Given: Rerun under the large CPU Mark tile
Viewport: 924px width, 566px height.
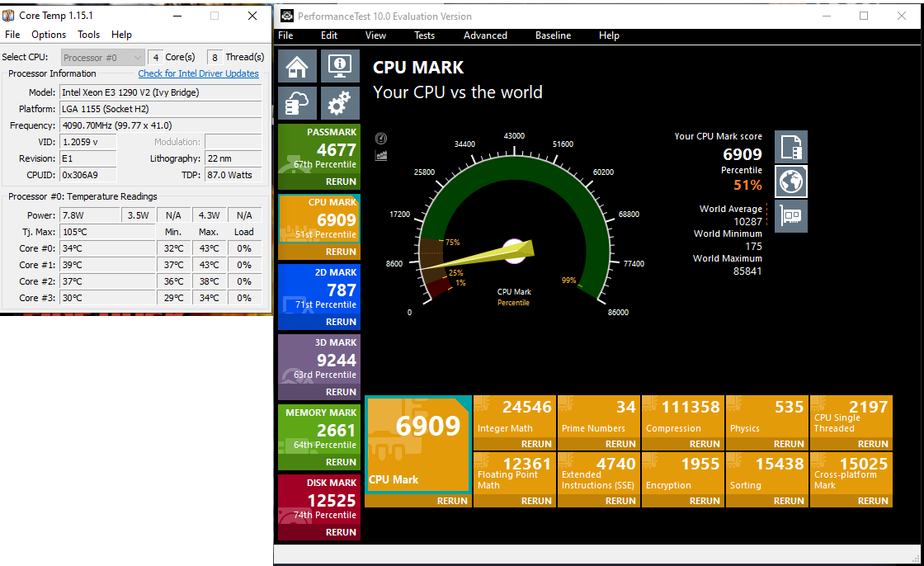Looking at the screenshot, I should coord(452,501).
